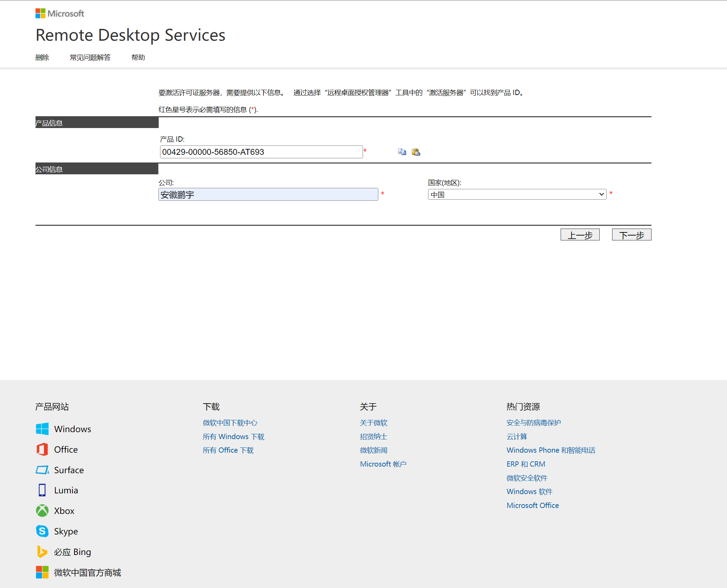Click the 公司信息 section header
Viewport: 727px width, 588px height.
click(97, 169)
